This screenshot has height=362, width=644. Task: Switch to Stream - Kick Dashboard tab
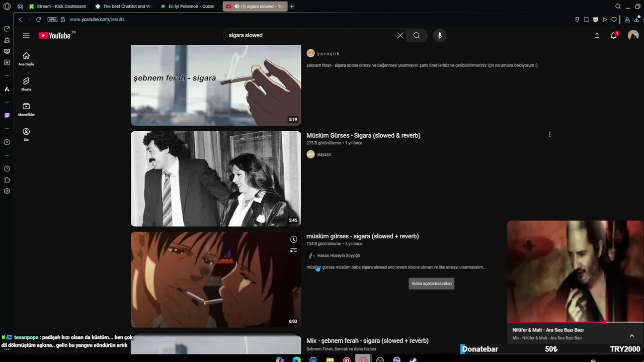[58, 7]
